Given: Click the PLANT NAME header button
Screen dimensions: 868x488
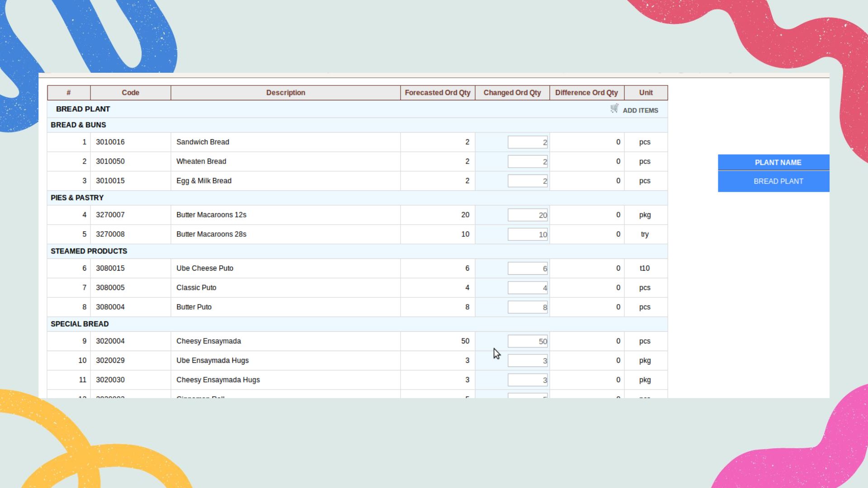Looking at the screenshot, I should 778,162.
